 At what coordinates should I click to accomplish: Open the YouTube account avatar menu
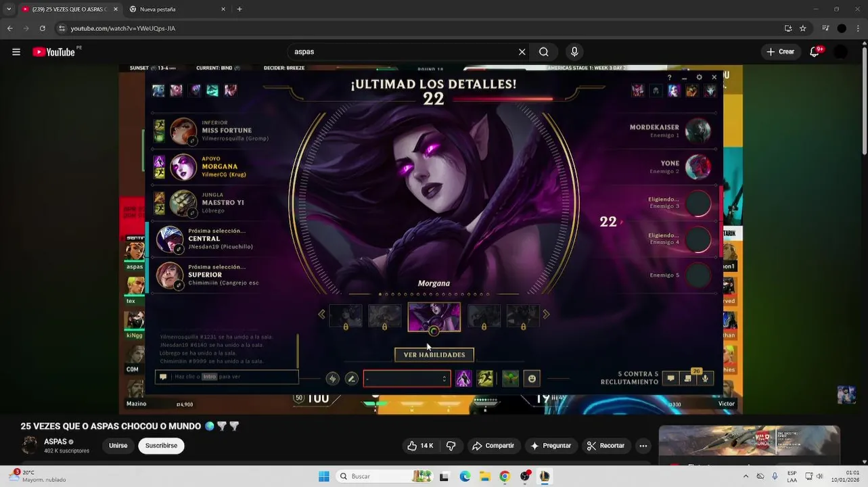tap(841, 52)
